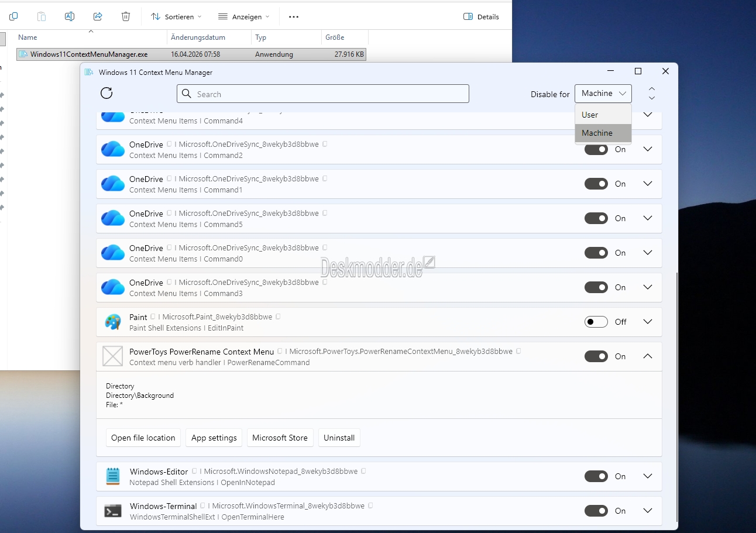Click into the Search field
756x533 pixels.
coord(328,94)
